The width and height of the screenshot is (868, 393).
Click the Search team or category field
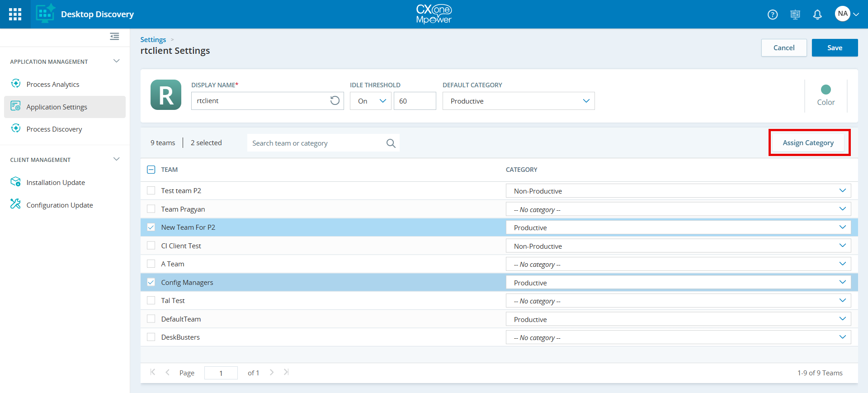pos(316,143)
